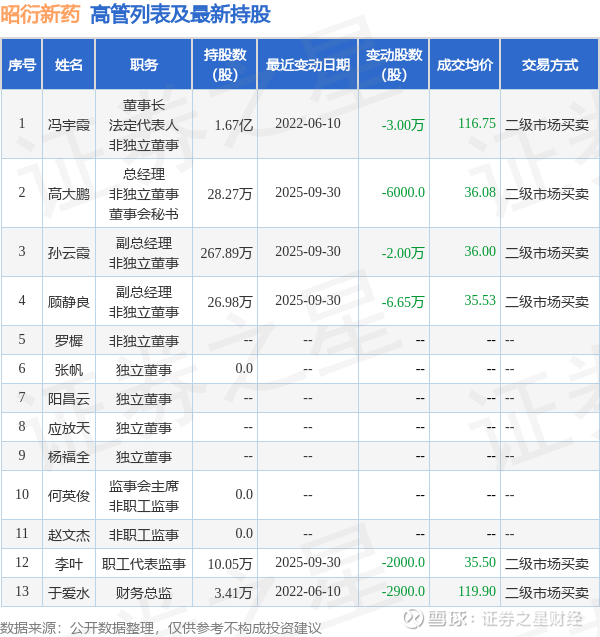The width and height of the screenshot is (600, 637).
Task: Click the 职务 column header
Action: pyautogui.click(x=143, y=65)
